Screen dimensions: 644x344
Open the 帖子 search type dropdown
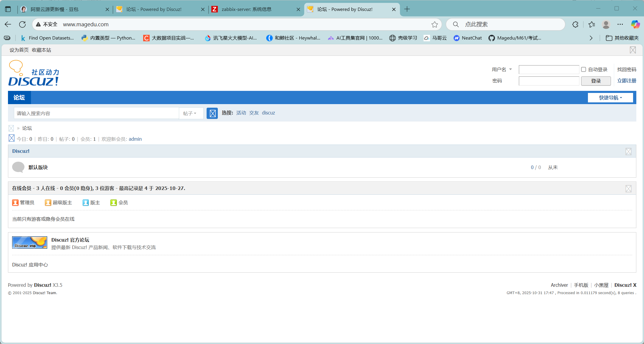click(x=190, y=113)
